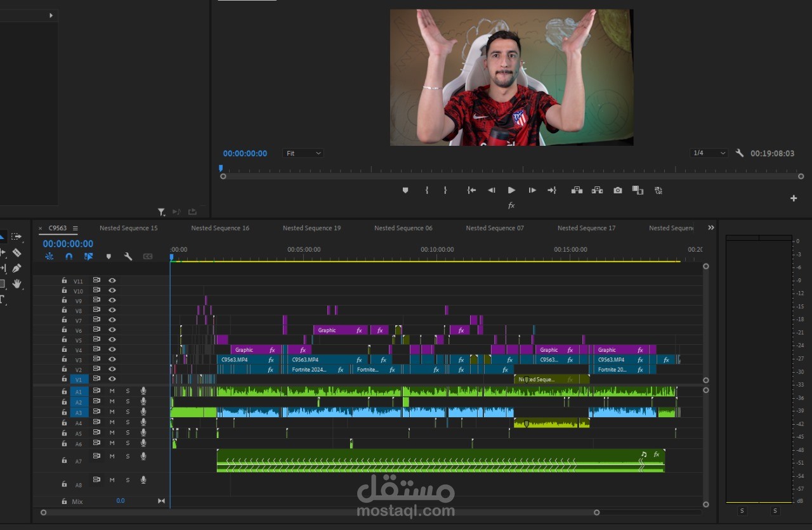
Task: Open the Comparison View button
Action: [638, 190]
